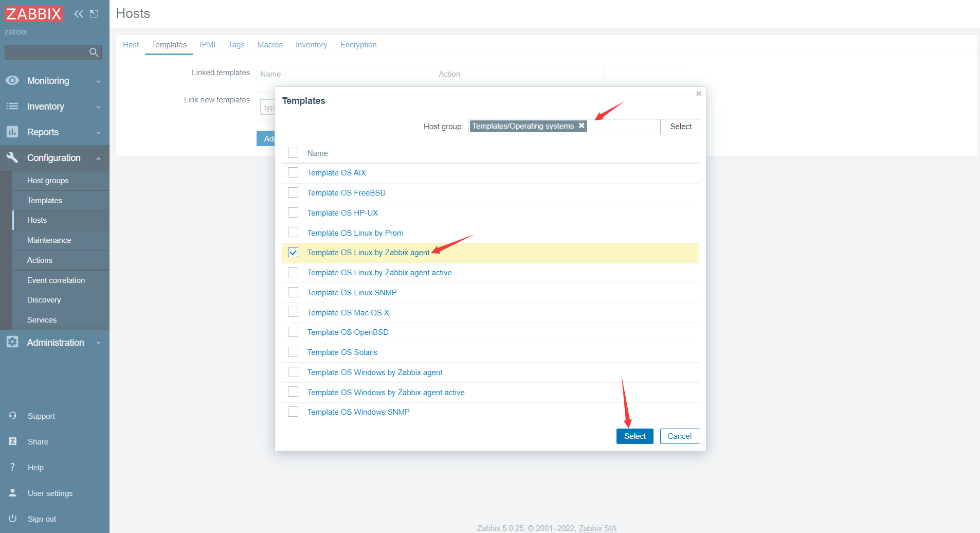The image size is (980, 533).
Task: Check Template OS Mac OS X checkbox
Action: click(293, 312)
